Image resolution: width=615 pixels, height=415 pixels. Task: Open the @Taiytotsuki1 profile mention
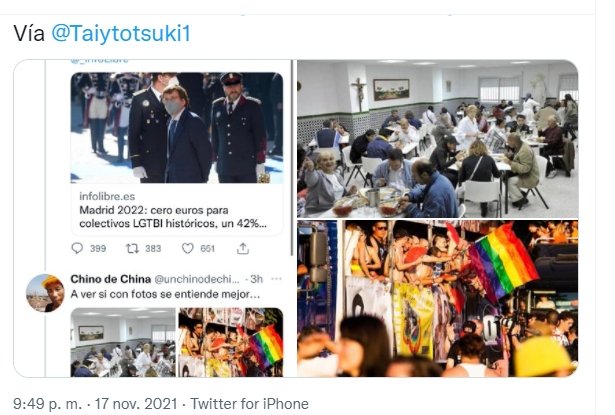(121, 33)
